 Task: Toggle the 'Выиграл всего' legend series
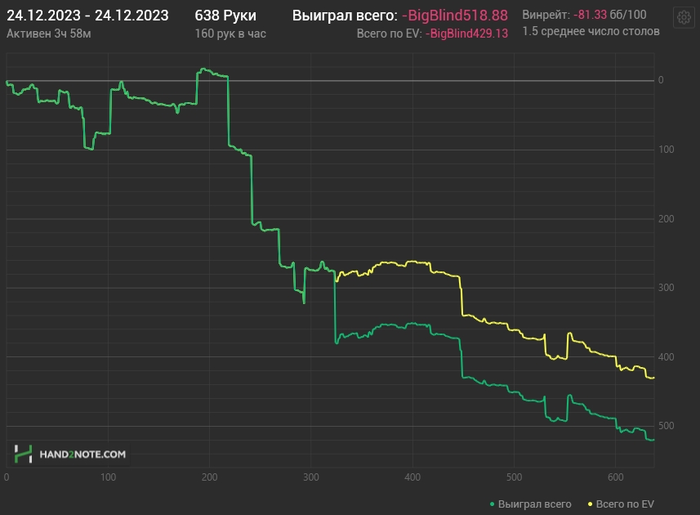pyautogui.click(x=530, y=504)
